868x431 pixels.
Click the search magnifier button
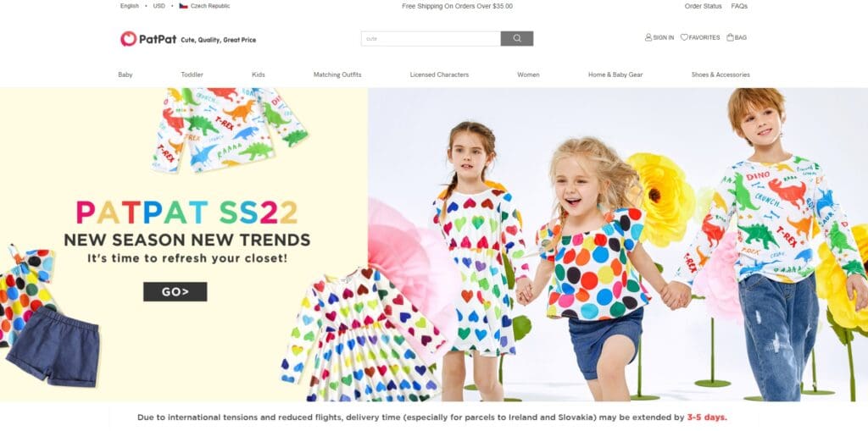click(x=517, y=39)
